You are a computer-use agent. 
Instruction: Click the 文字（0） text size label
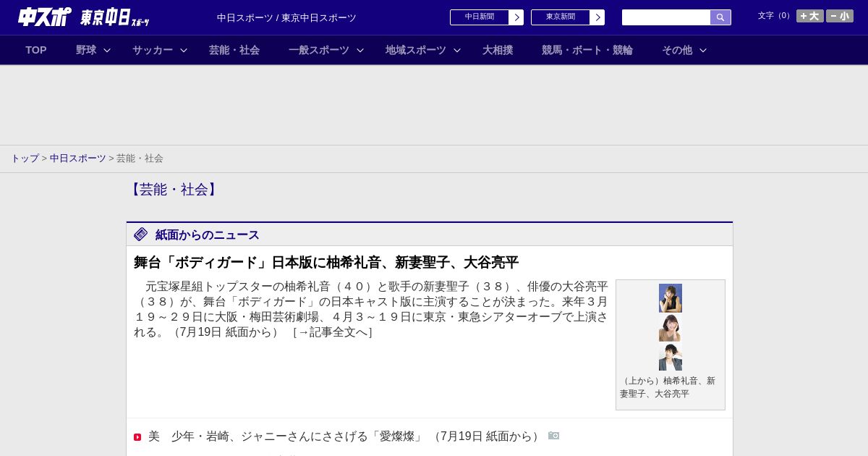(x=775, y=16)
